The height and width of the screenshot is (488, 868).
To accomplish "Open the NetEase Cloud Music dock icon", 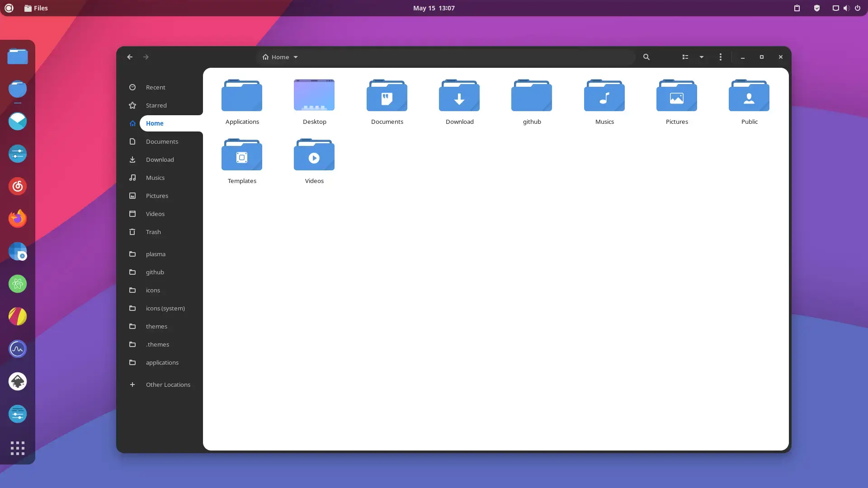I will click(x=18, y=186).
